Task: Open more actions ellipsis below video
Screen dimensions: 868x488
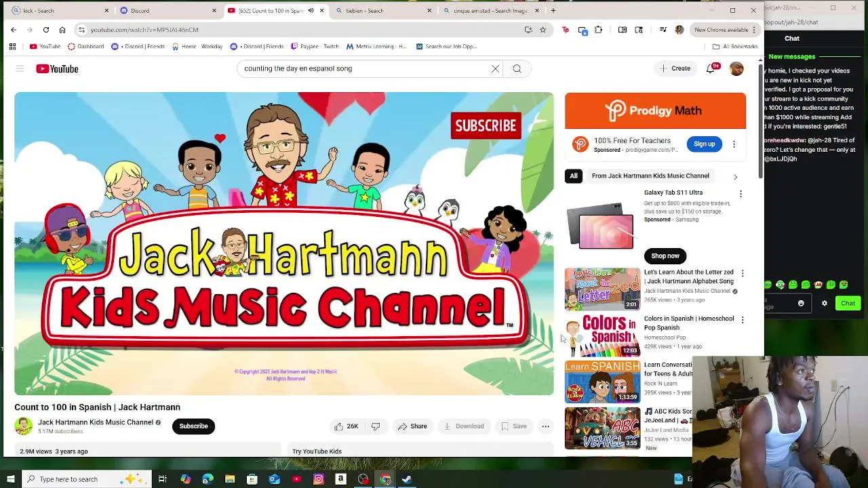Action: [545, 426]
